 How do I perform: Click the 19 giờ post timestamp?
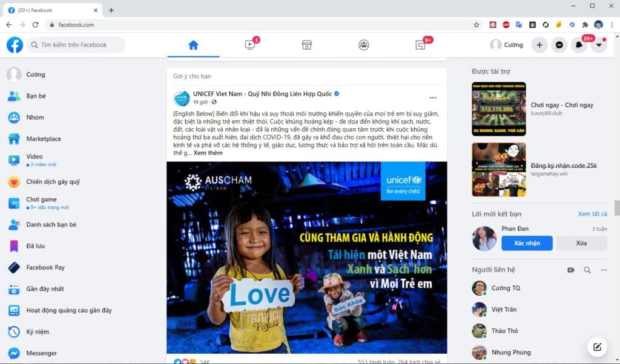pos(200,102)
